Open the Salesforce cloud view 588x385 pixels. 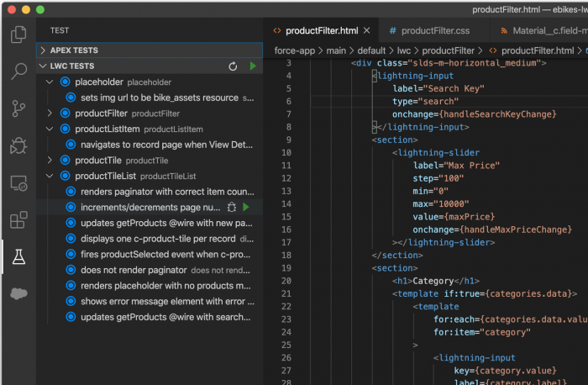18,293
